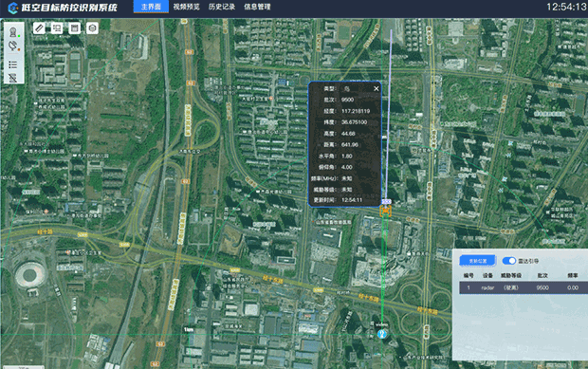Open the 信息管理 info management tab
The width and height of the screenshot is (588, 369).
pyautogui.click(x=257, y=7)
